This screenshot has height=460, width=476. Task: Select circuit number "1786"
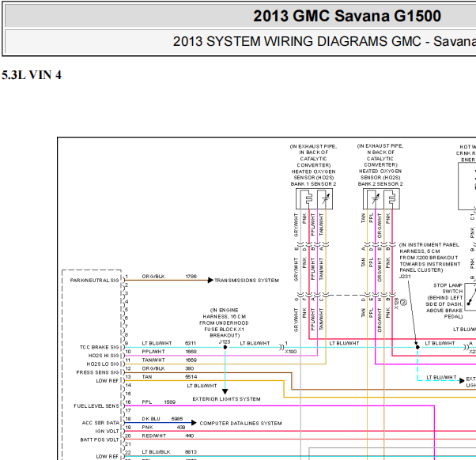pyautogui.click(x=191, y=277)
